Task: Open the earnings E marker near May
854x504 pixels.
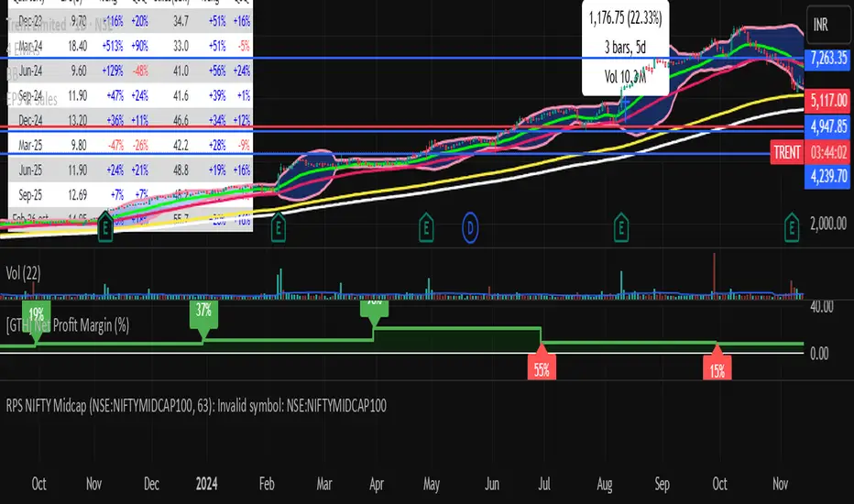Action: (x=426, y=228)
